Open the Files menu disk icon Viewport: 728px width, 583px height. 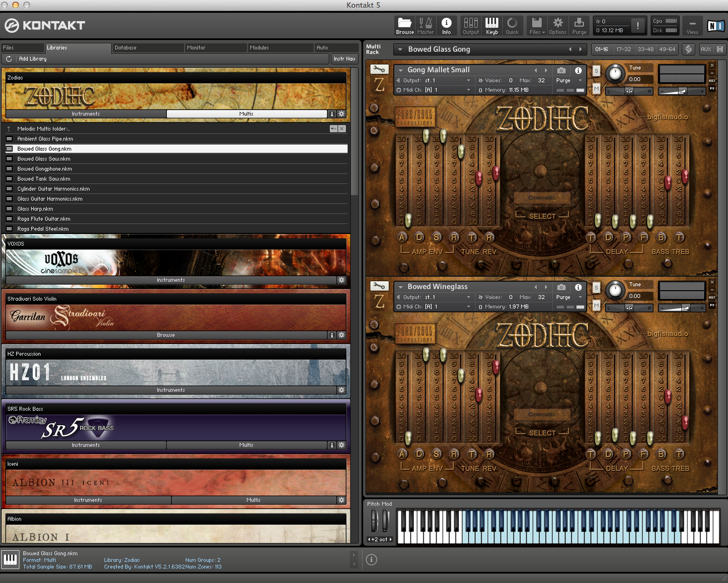[537, 26]
